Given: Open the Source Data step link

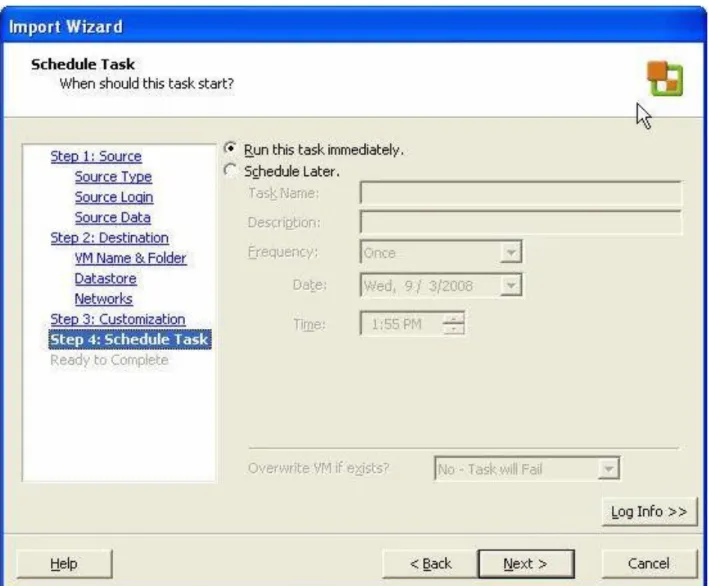Looking at the screenshot, I should 113,217.
